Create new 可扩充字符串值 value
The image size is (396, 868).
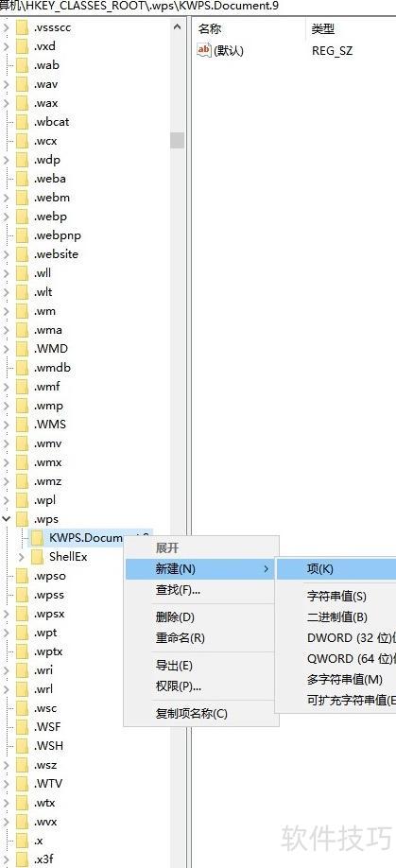click(x=336, y=700)
